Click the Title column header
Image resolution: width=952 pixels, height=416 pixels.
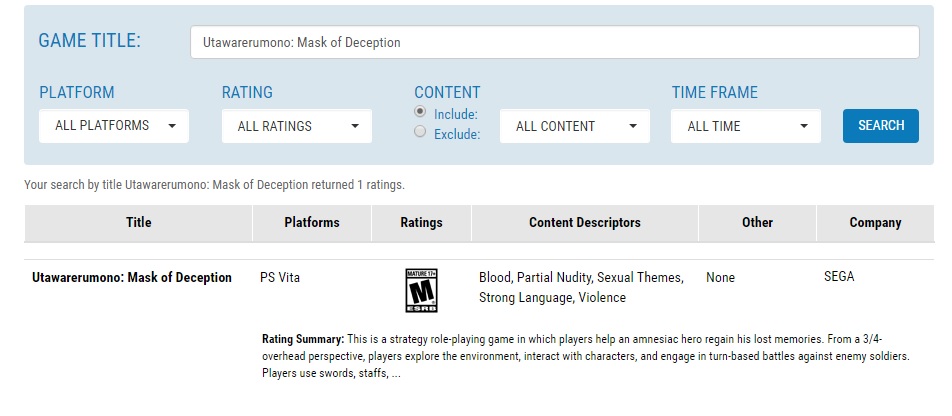[138, 223]
